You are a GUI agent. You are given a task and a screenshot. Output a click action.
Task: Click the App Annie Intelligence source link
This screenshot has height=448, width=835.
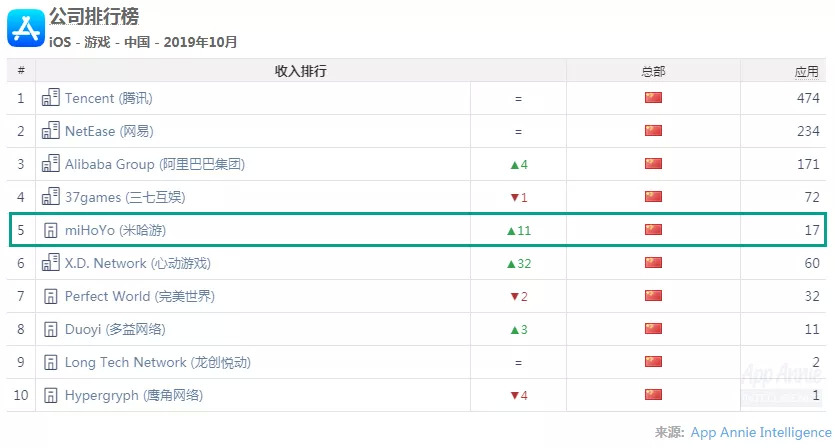coord(760,432)
